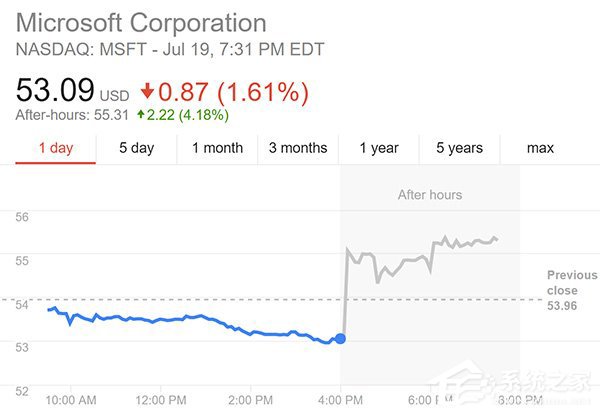Click the blue 4:00 PM closing price dot

click(x=340, y=339)
